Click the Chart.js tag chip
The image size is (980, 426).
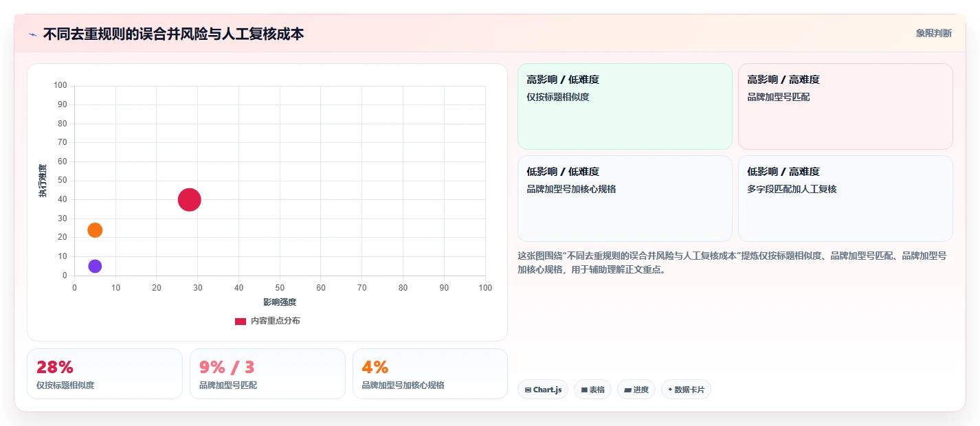(543, 390)
